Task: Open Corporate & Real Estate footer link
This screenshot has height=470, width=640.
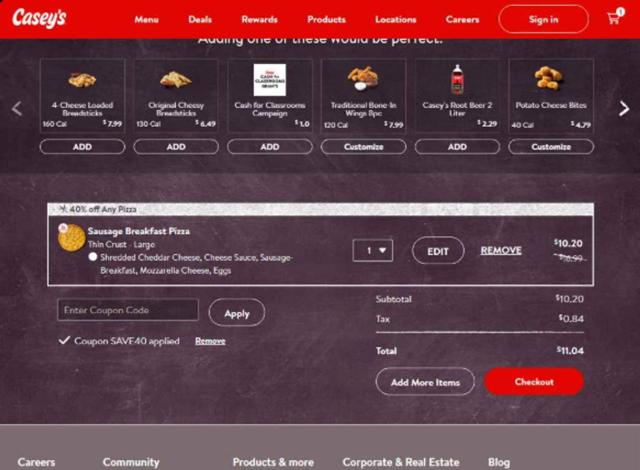Action: point(401,462)
